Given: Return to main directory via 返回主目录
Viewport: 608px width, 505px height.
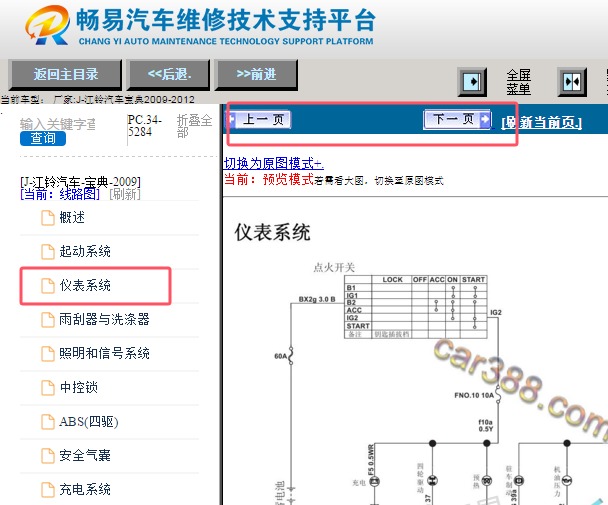Looking at the screenshot, I should tap(65, 74).
